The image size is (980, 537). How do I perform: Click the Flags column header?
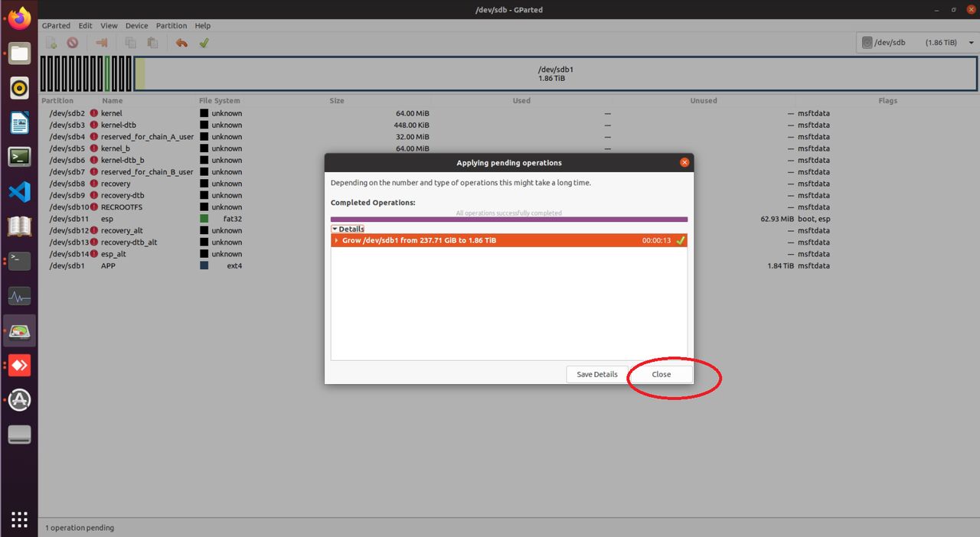coord(888,100)
